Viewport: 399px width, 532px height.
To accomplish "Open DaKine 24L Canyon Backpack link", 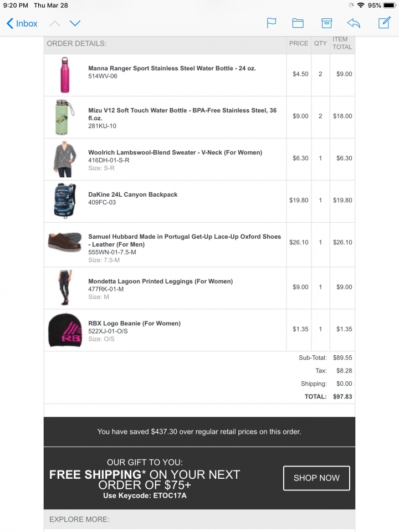I will point(132,195).
